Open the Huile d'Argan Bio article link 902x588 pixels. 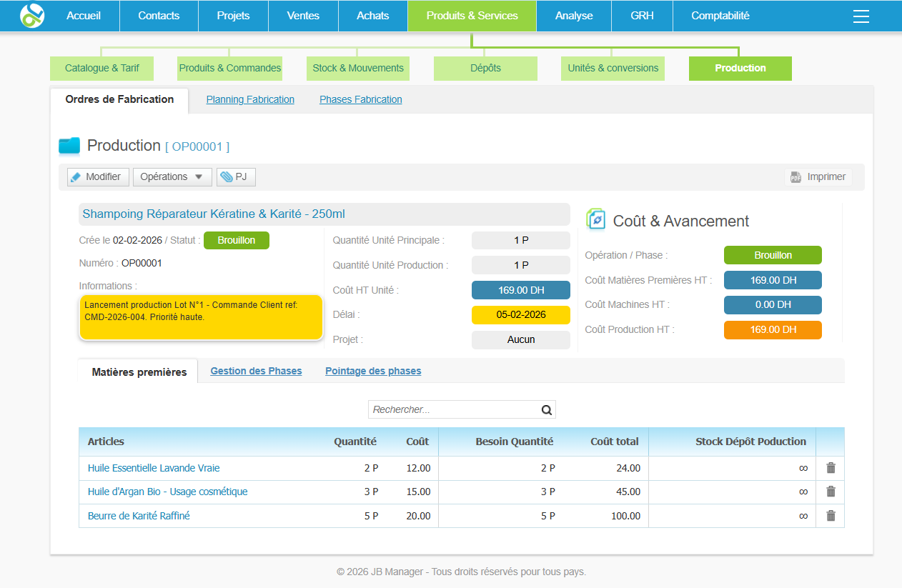point(167,492)
